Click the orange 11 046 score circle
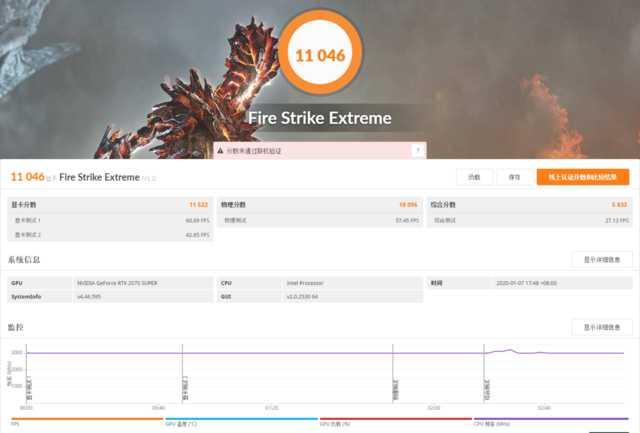This screenshot has width=640, height=433. tap(320, 56)
